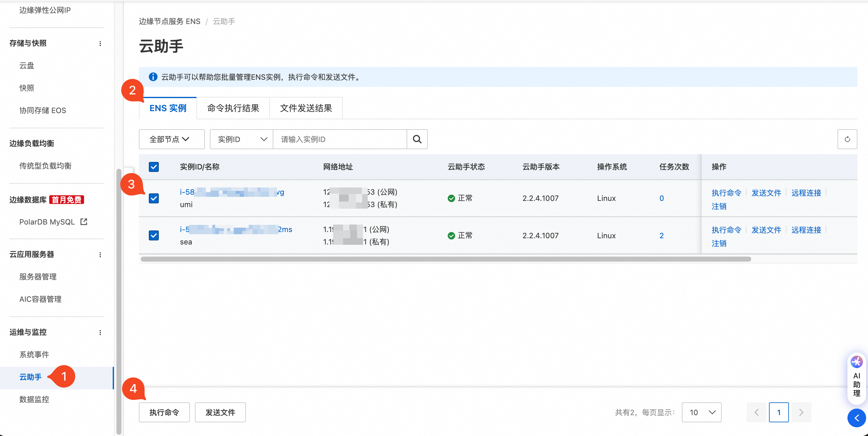Viewport: 868px width, 436px height.
Task: Open the 运维与监控 three-dot menu
Action: pyautogui.click(x=100, y=333)
